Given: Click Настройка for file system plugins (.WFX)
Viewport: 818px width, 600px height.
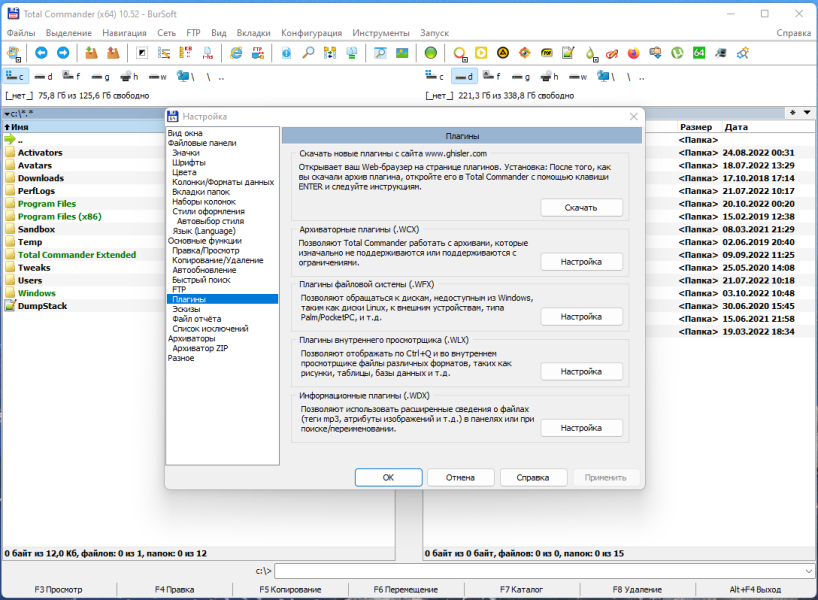Looking at the screenshot, I should [x=581, y=317].
